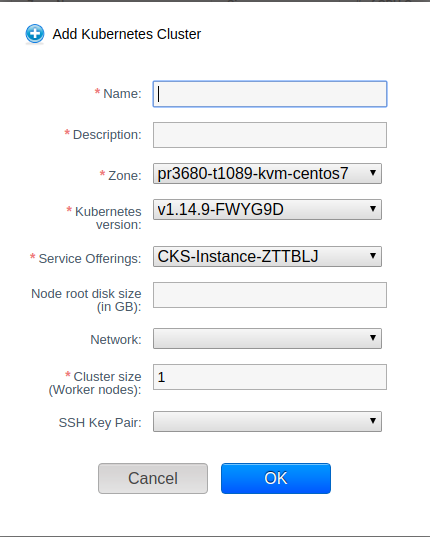Open the empty Network dropdown
The width and height of the screenshot is (430, 537).
tap(267, 339)
